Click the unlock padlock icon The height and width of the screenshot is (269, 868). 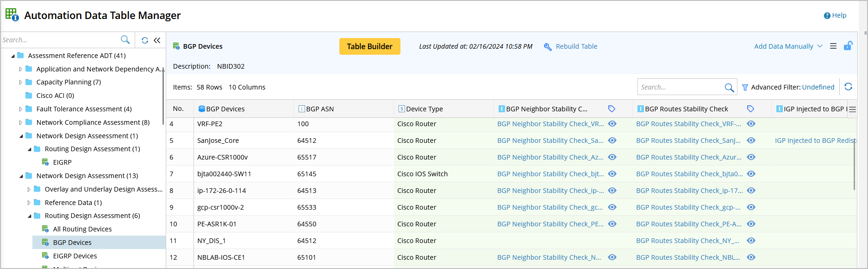pos(848,46)
